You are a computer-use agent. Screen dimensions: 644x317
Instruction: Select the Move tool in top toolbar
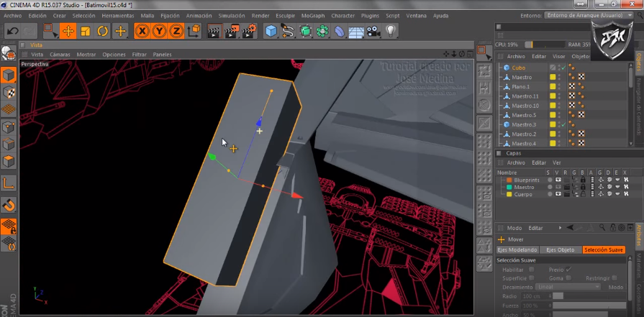coord(68,31)
